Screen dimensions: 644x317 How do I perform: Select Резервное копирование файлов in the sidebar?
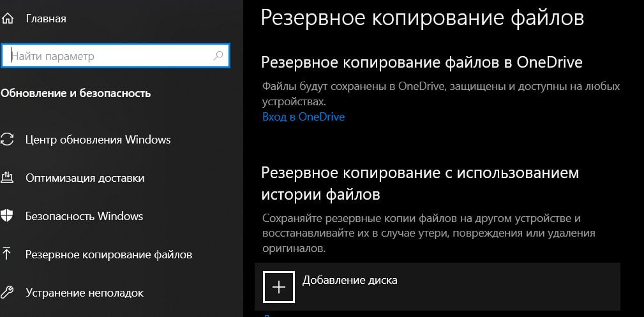[x=109, y=254]
